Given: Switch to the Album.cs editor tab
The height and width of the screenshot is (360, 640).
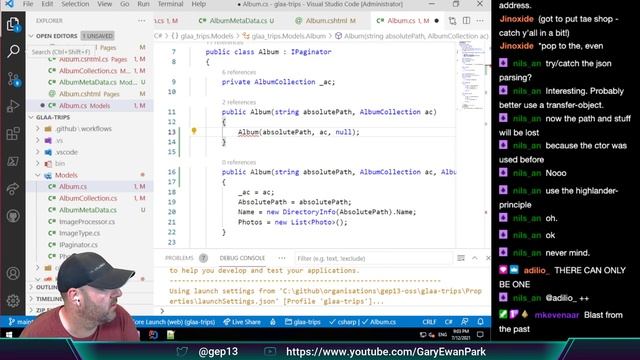Looking at the screenshot, I should pyautogui.click(x=407, y=20).
